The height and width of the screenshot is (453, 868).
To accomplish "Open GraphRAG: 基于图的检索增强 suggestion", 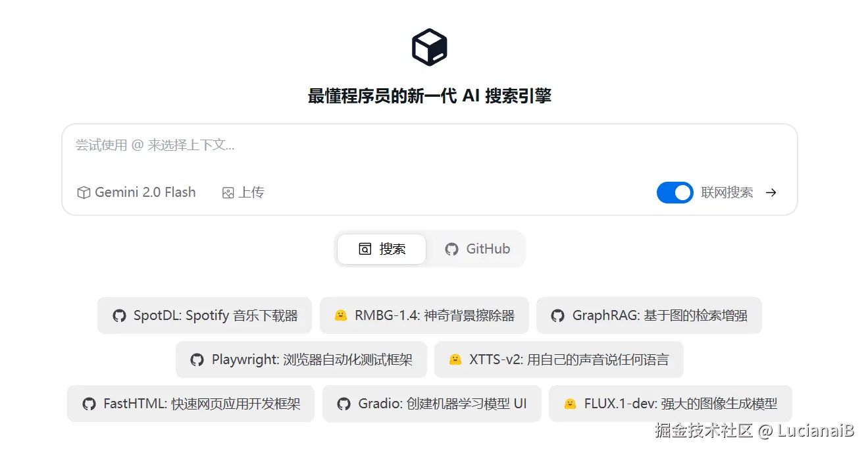I will tap(649, 315).
